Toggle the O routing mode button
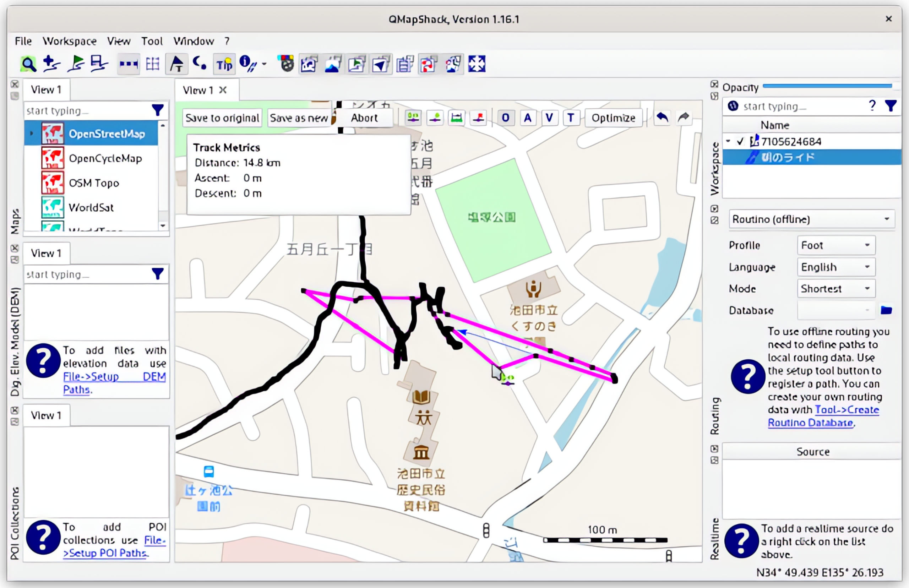The image size is (909, 588). [x=506, y=118]
